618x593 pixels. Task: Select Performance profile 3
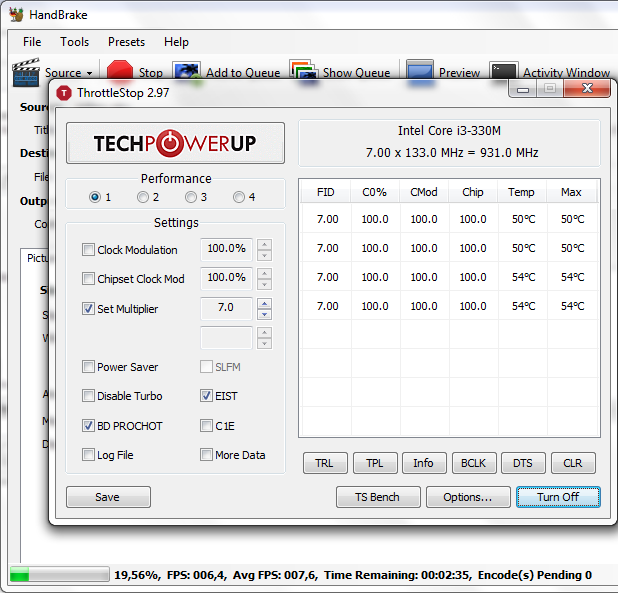[x=191, y=197]
